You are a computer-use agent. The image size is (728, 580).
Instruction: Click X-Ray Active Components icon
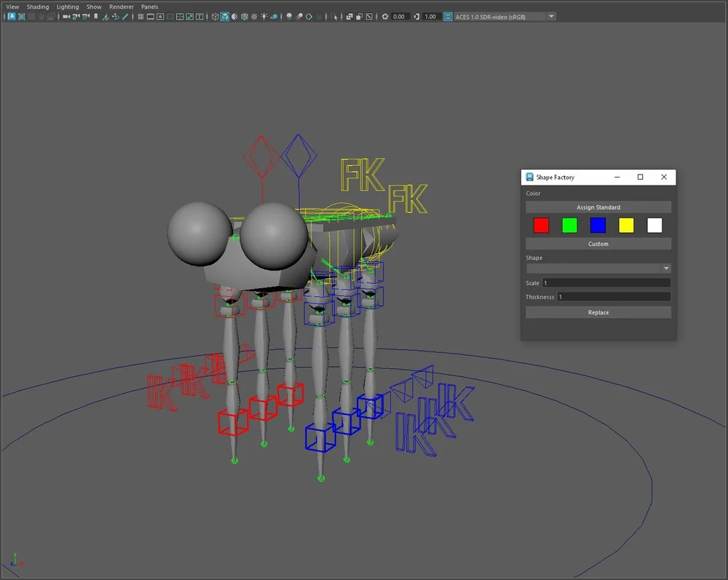click(x=360, y=17)
